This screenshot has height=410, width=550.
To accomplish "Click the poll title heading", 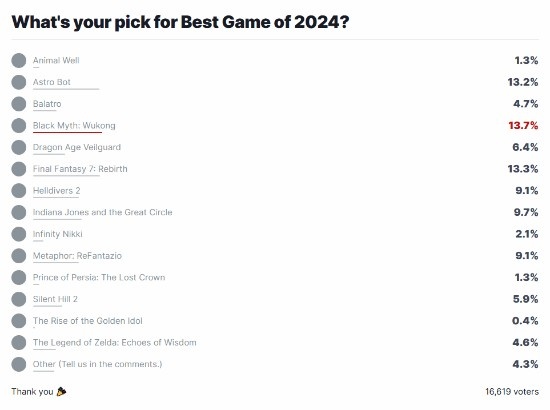I will pyautogui.click(x=180, y=22).
